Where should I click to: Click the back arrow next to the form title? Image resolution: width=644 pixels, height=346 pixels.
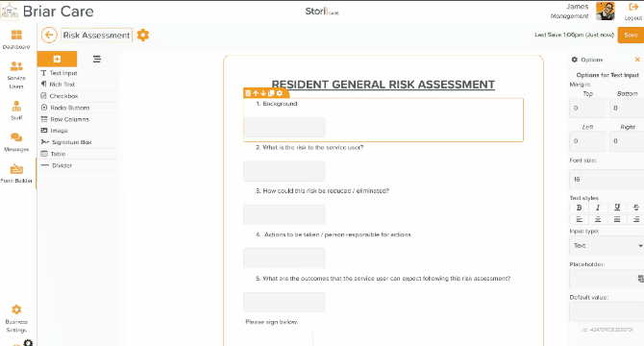49,36
